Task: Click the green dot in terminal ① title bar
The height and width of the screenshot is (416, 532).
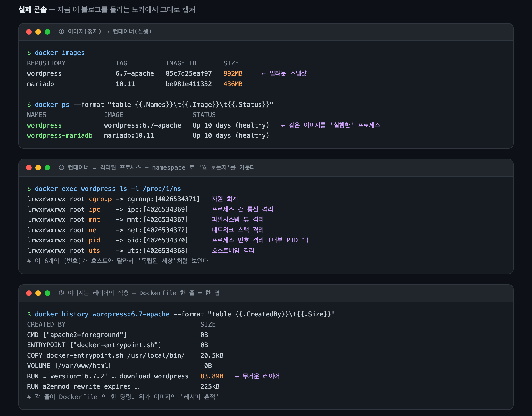Action: tap(47, 32)
